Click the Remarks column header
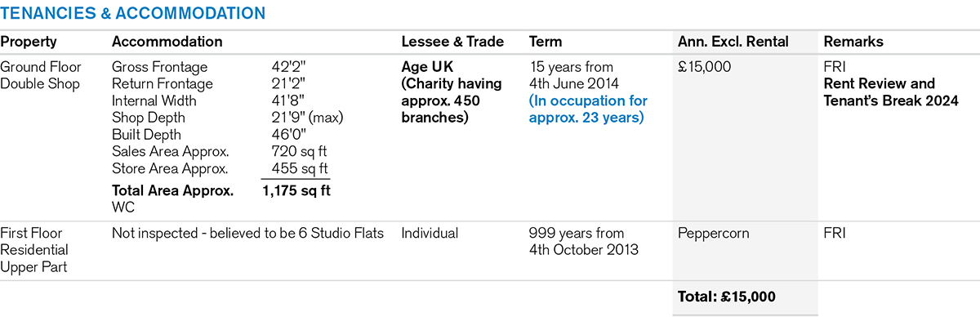This screenshot has width=980, height=317. coord(853,42)
